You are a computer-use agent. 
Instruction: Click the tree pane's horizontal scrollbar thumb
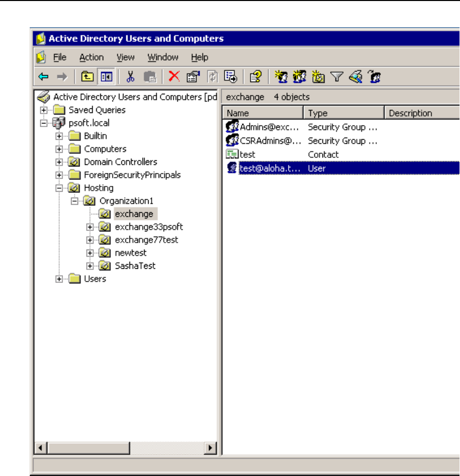pos(88,448)
